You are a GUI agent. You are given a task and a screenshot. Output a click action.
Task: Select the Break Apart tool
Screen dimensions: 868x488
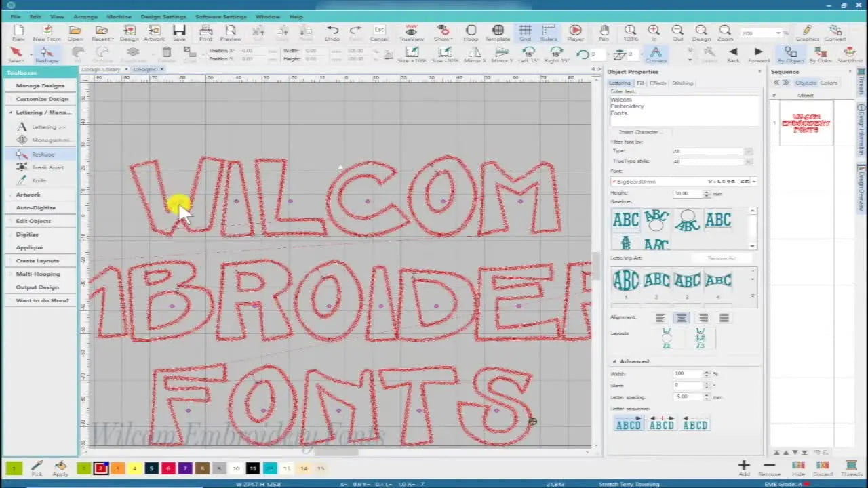pyautogui.click(x=41, y=167)
